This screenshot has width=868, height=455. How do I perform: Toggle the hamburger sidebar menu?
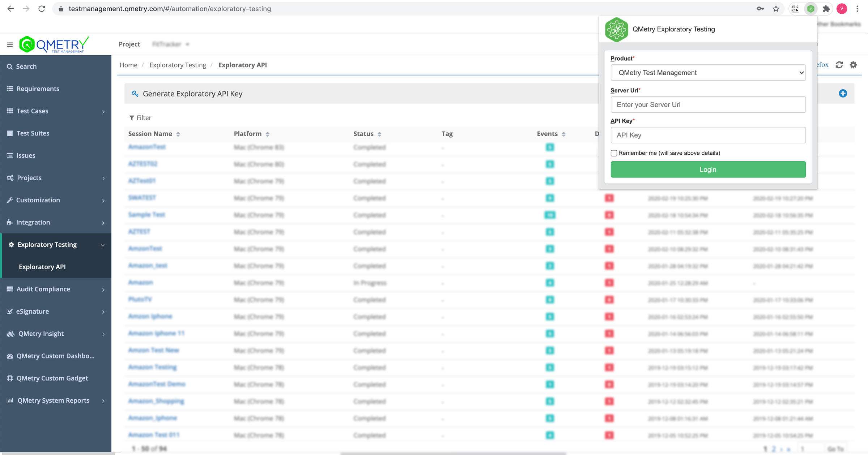(x=10, y=44)
